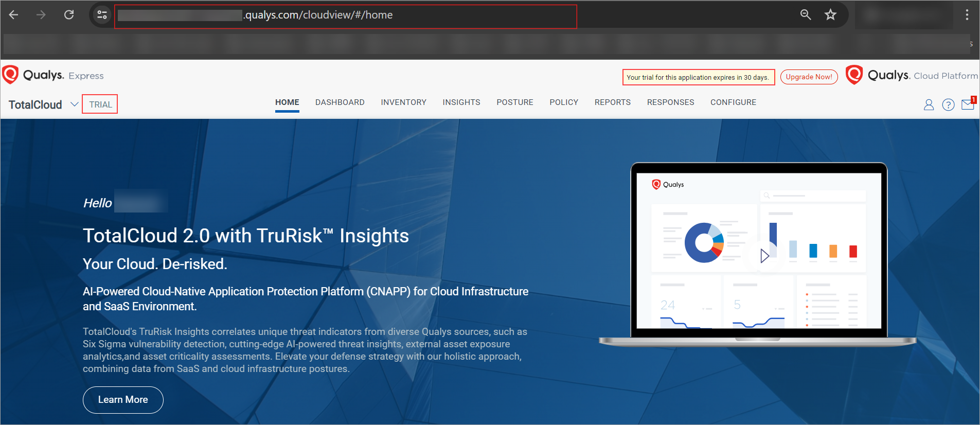Open the help question mark icon
The image size is (980, 425).
click(x=948, y=105)
